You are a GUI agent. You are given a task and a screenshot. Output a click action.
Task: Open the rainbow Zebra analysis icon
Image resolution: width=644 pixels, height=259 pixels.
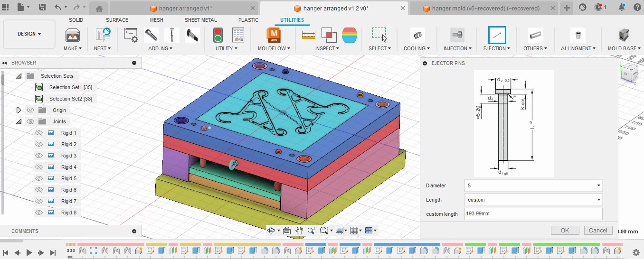pyautogui.click(x=349, y=35)
